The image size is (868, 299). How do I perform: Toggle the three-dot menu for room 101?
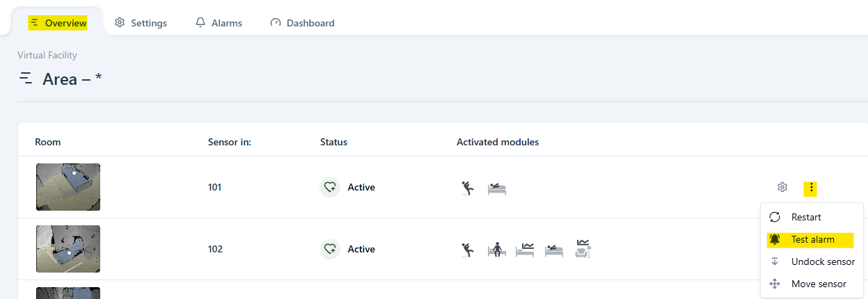pos(811,187)
